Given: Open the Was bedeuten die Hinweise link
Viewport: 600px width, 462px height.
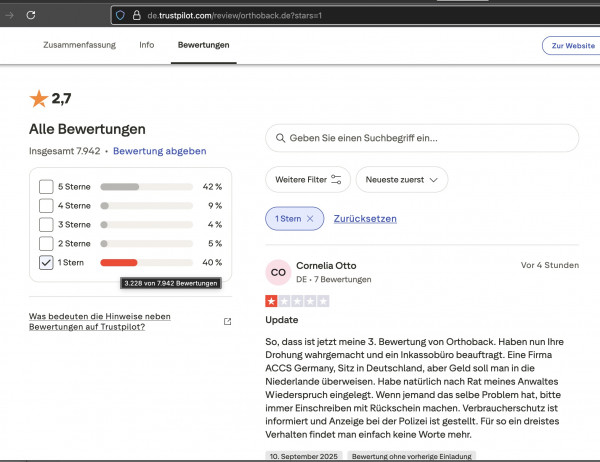Looking at the screenshot, I should [100, 322].
